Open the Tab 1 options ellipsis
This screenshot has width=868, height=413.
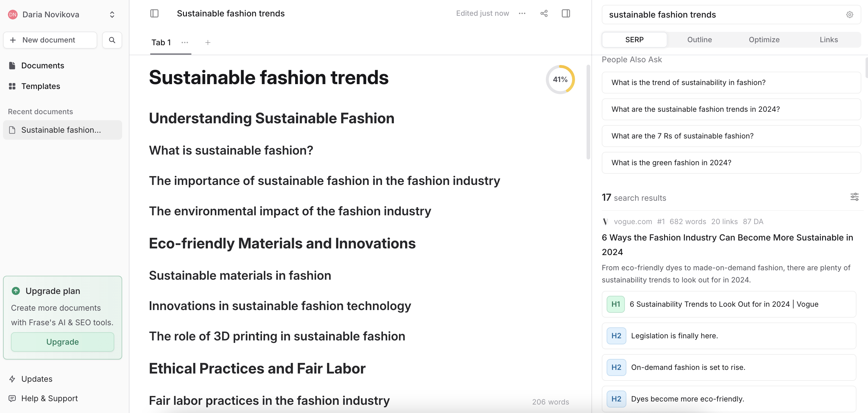(x=185, y=43)
